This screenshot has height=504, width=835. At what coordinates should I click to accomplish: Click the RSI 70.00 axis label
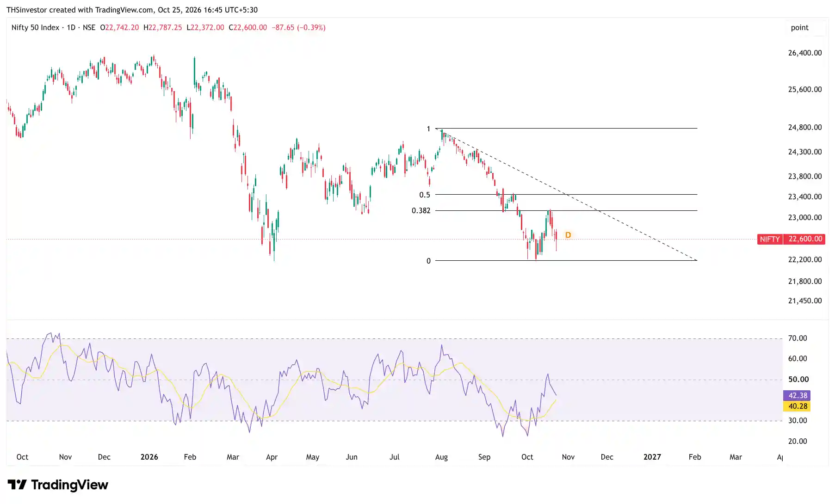tap(798, 338)
